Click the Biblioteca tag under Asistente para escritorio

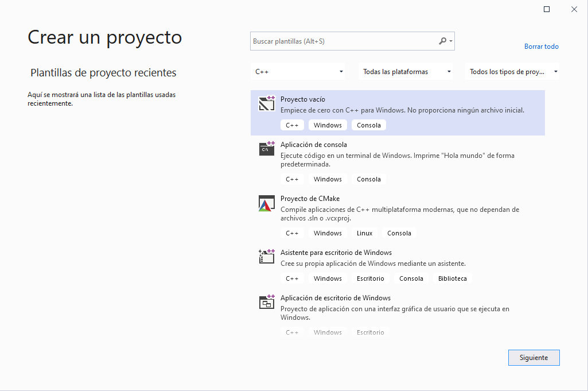tap(452, 278)
